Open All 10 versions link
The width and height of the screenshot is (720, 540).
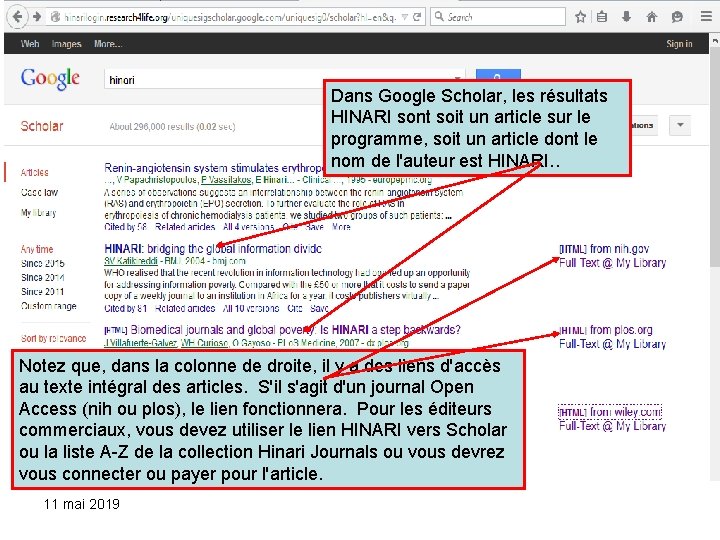[x=251, y=309]
